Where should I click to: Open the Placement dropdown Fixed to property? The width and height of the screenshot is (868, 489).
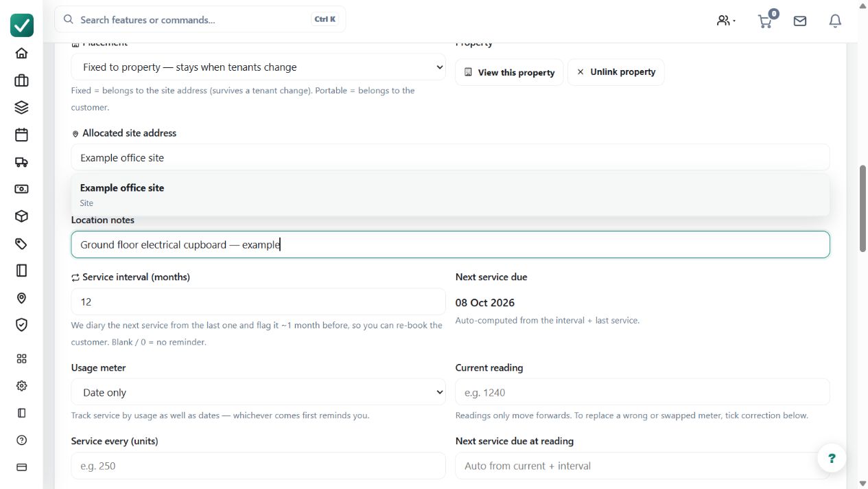click(x=259, y=67)
